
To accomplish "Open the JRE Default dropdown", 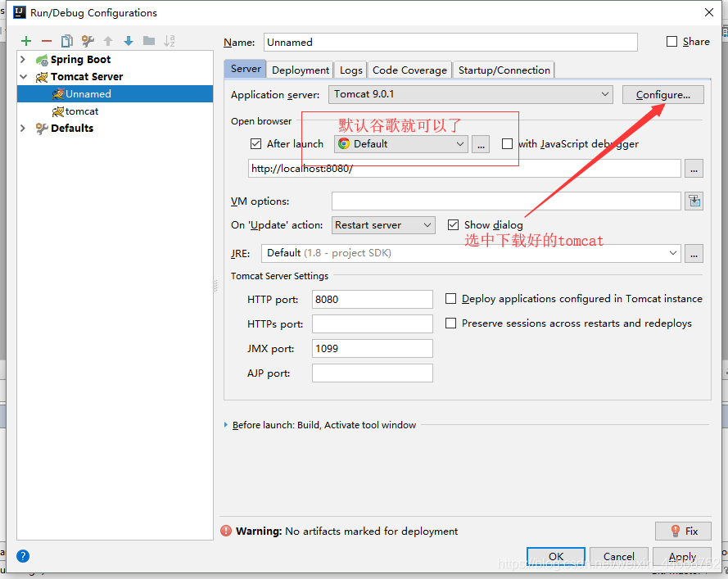I will click(471, 254).
